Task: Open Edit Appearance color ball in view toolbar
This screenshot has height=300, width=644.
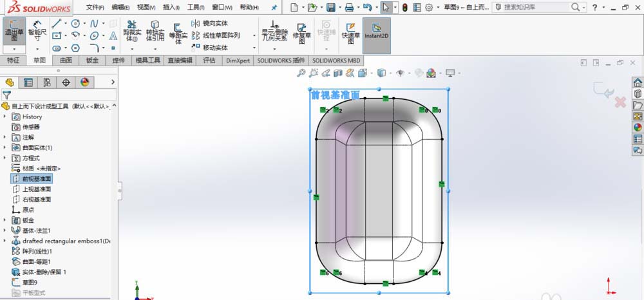Action: [431, 73]
